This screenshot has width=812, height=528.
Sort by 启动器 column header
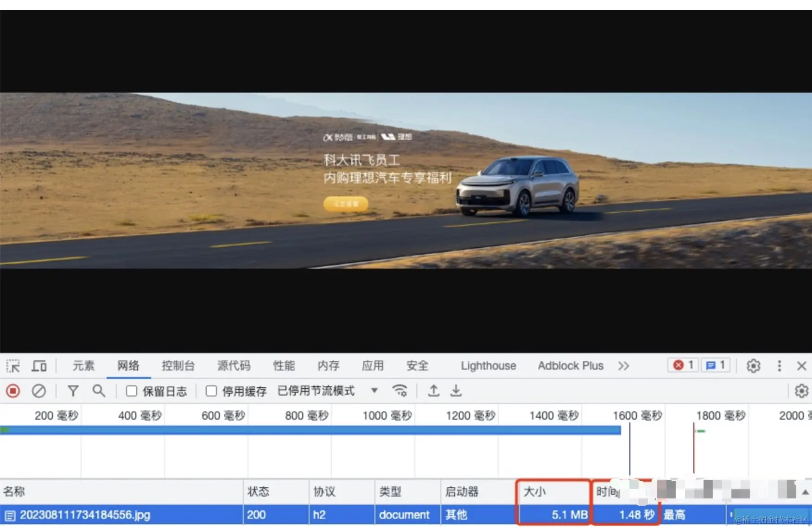[x=478, y=491]
